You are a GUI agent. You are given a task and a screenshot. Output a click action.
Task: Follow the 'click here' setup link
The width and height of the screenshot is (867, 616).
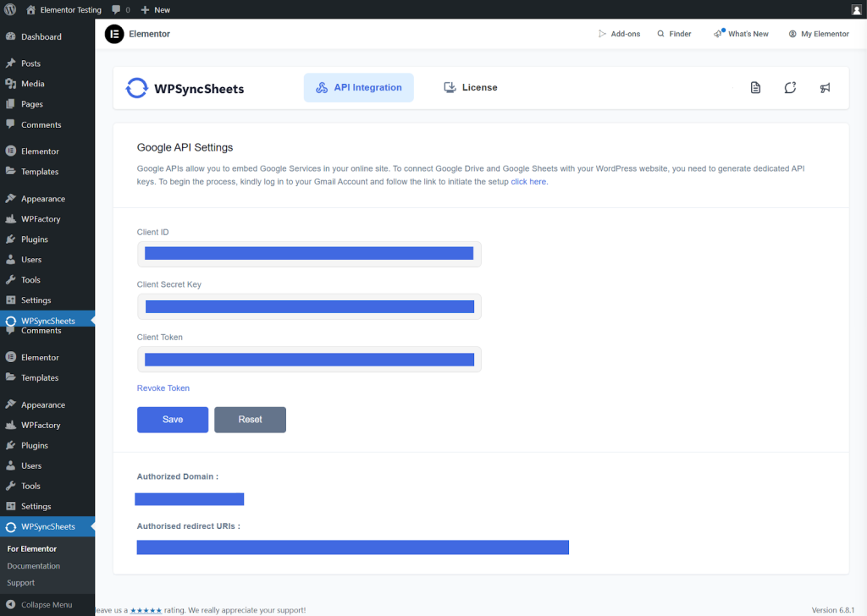tap(528, 181)
